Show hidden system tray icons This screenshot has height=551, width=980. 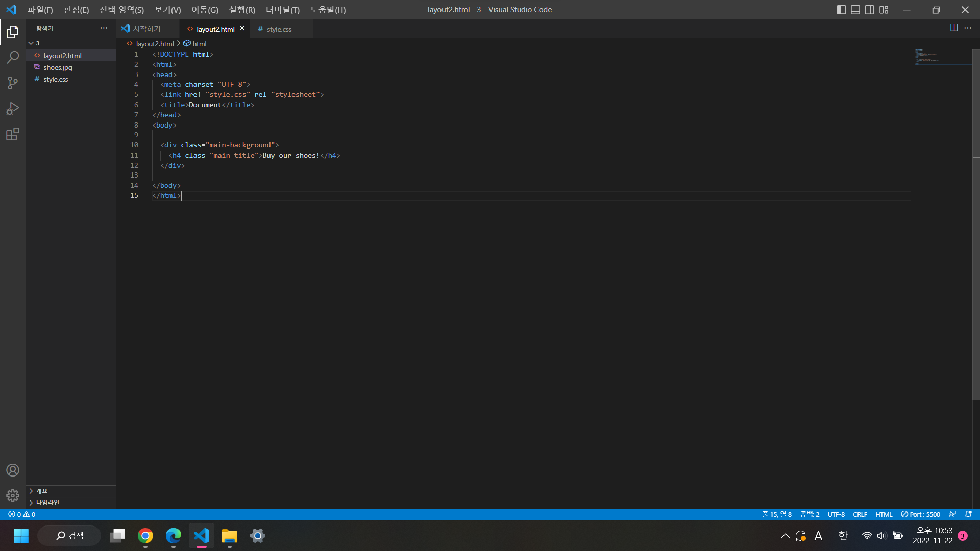786,536
